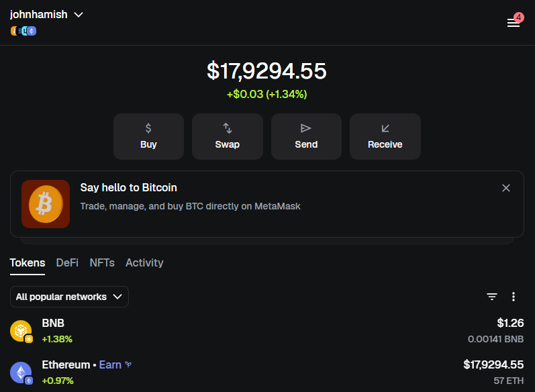Image resolution: width=535 pixels, height=392 pixels.
Task: Click the Buy button
Action: coord(148,136)
